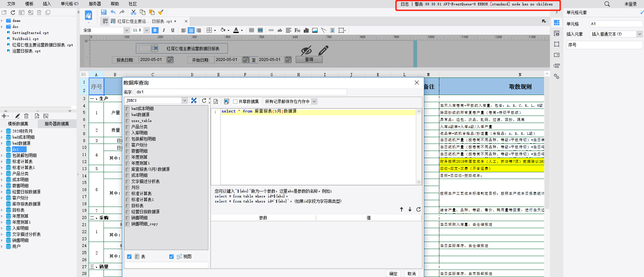
Task: Click the Cut scissors icon
Action: [x=134, y=12]
